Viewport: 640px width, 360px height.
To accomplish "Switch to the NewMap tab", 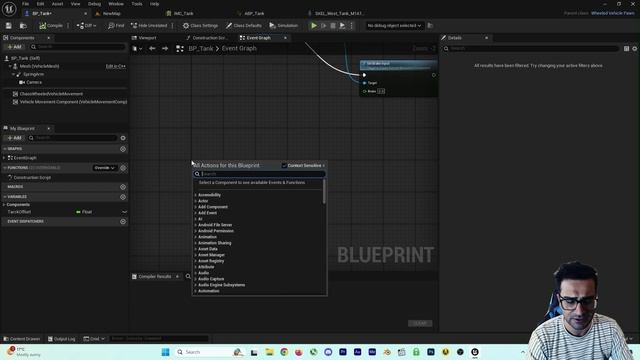I will coord(111,13).
